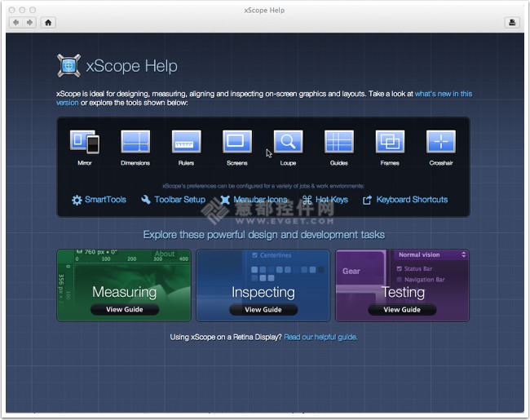Click the Toolbar Setup wrench icon
The height and width of the screenshot is (420, 530).
pos(146,200)
